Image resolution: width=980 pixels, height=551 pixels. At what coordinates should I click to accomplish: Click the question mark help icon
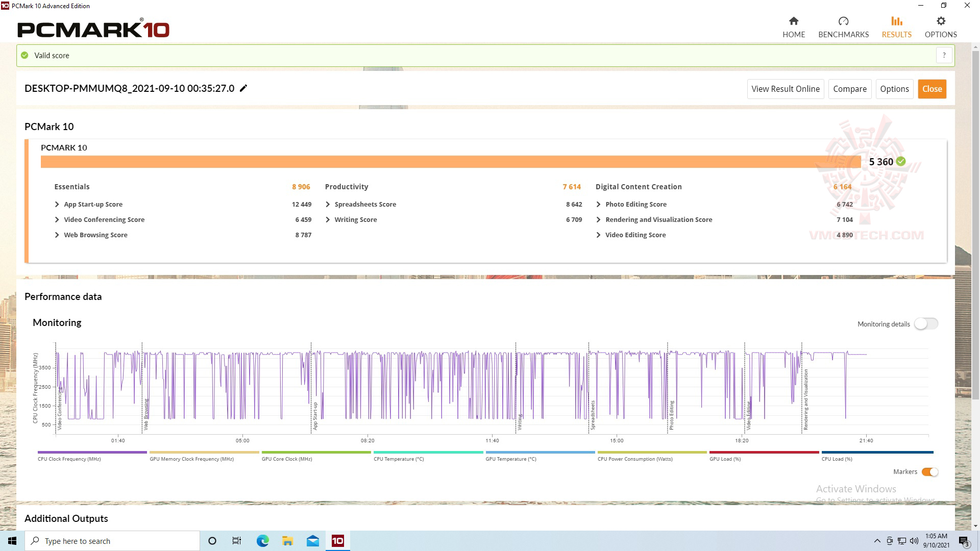(x=944, y=55)
